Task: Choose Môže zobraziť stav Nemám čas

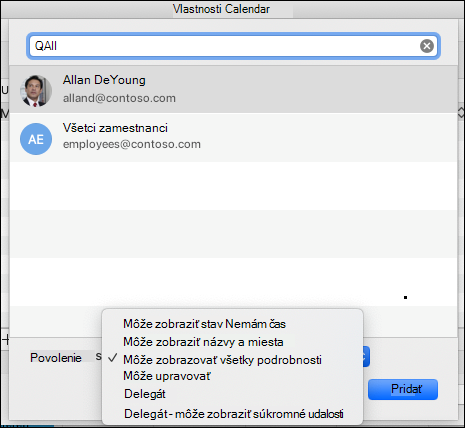Action: click(x=204, y=324)
